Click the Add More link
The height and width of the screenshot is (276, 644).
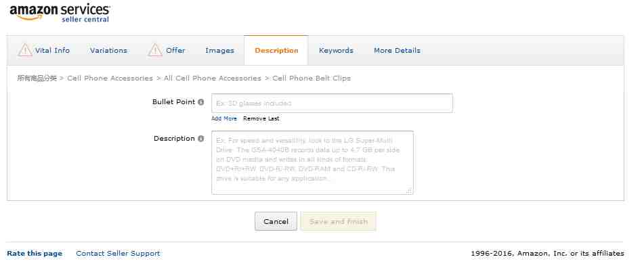click(x=224, y=118)
